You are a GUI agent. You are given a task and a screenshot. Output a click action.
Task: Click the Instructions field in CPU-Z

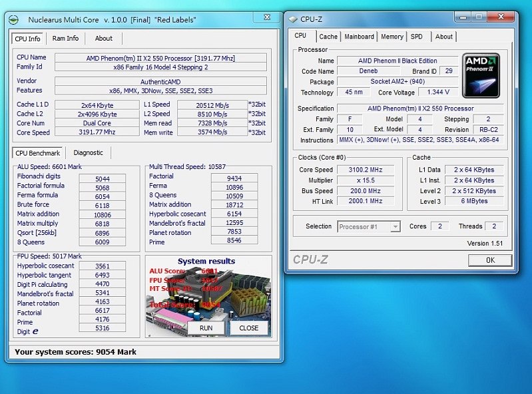(x=420, y=140)
